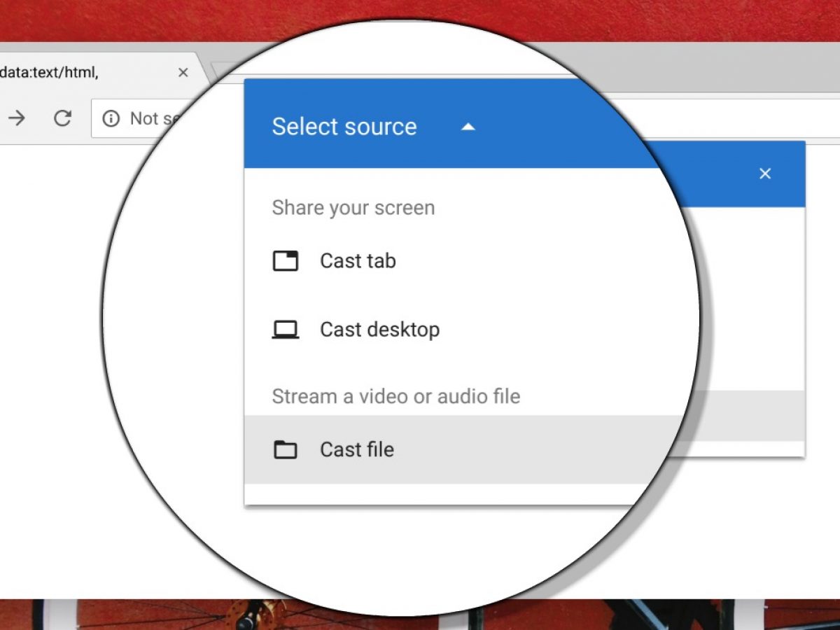Click the Cast desktop laptop icon
Viewport: 840px width, 630px height.
(285, 330)
